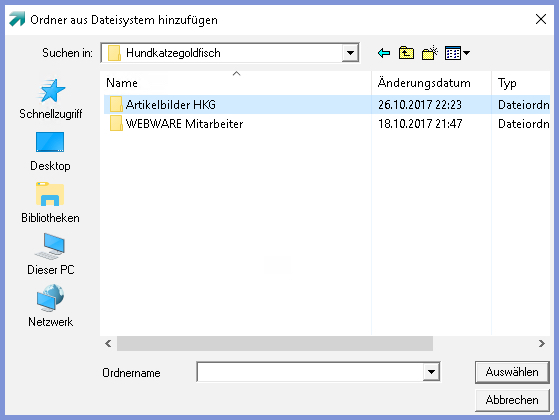This screenshot has height=420, width=559.
Task: Sort by the Änderungsdatum column header
Action: point(431,83)
